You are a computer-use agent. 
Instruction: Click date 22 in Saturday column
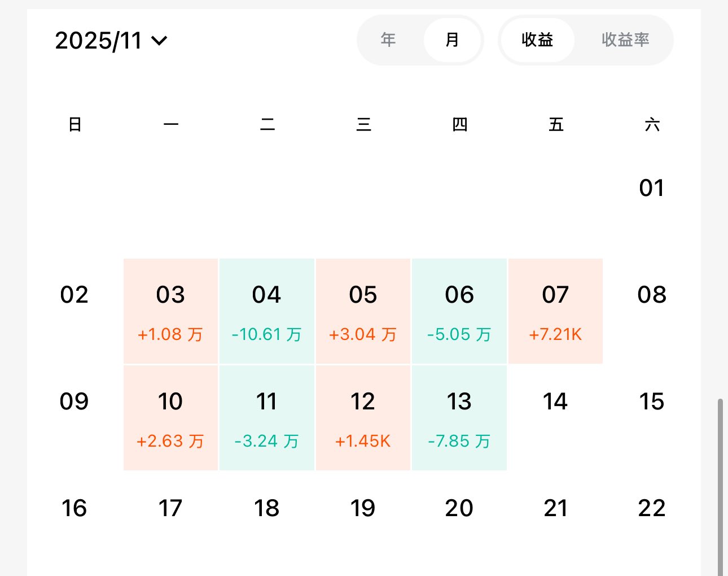(x=651, y=508)
